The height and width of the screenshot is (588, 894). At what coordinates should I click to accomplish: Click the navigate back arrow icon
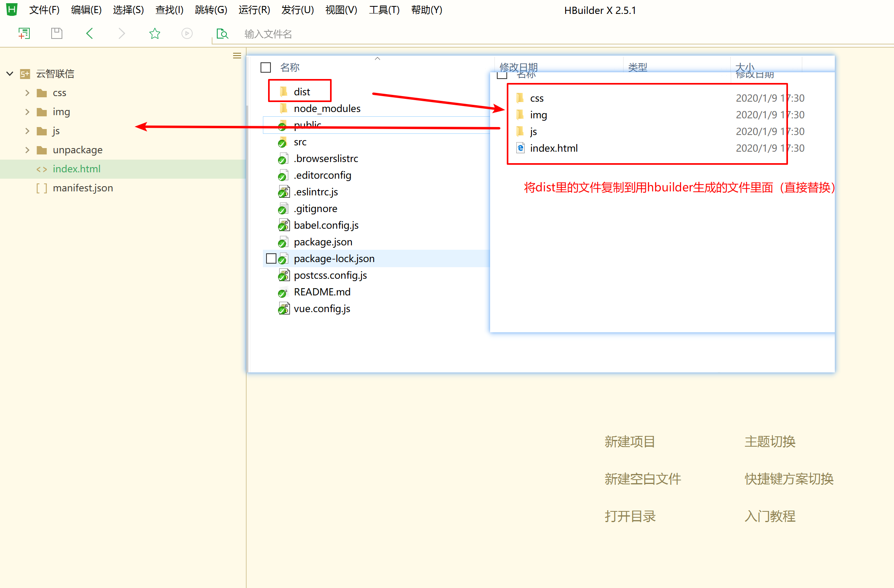click(89, 33)
